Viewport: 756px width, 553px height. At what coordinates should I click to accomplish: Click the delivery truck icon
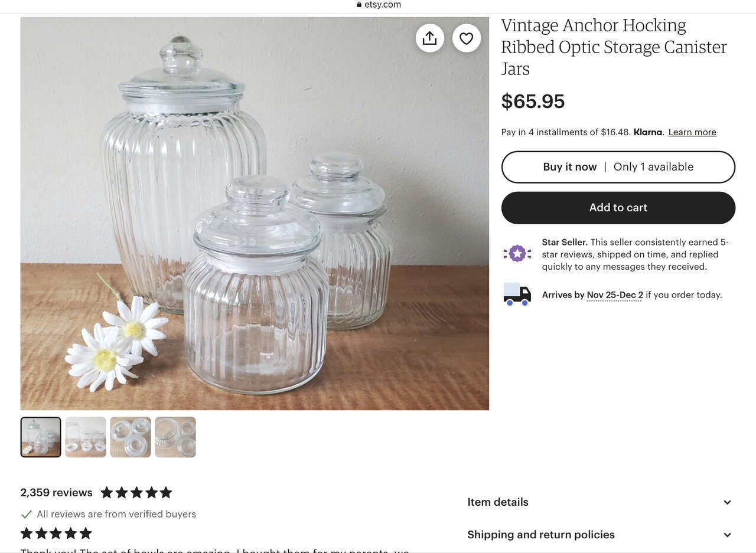517,294
